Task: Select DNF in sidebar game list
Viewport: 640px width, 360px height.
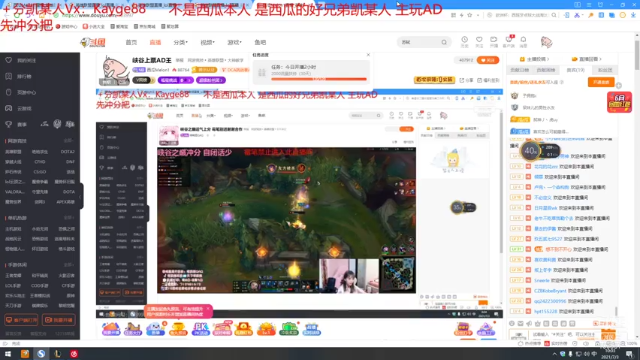Action: tap(70, 162)
